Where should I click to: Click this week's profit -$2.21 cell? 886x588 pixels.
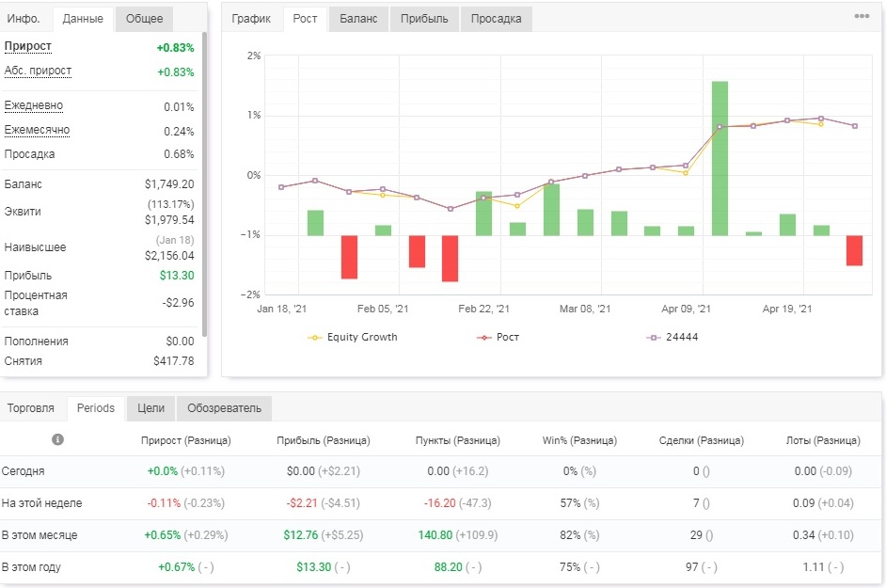point(324,503)
